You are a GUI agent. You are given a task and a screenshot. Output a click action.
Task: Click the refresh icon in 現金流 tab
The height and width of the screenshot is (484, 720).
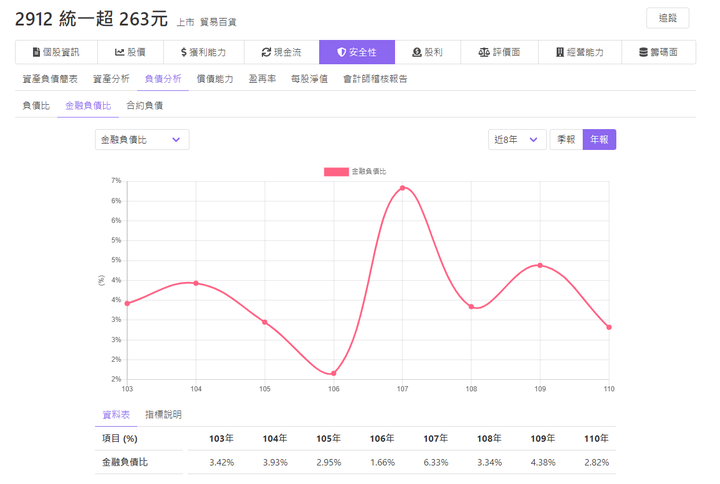[266, 52]
